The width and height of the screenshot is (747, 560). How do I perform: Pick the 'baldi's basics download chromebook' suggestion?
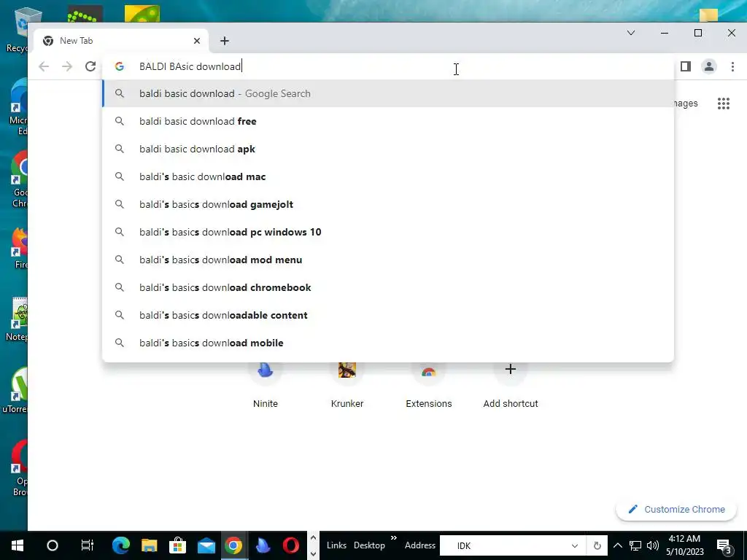(x=388, y=287)
